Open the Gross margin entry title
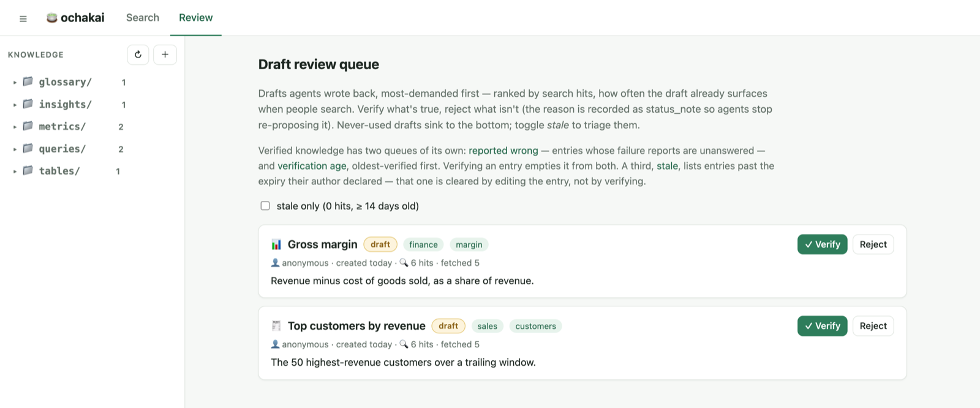The height and width of the screenshot is (408, 980). tap(322, 244)
